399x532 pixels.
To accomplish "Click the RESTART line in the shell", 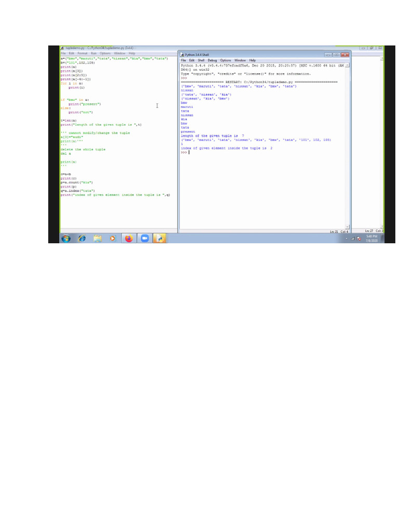I will point(259,82).
